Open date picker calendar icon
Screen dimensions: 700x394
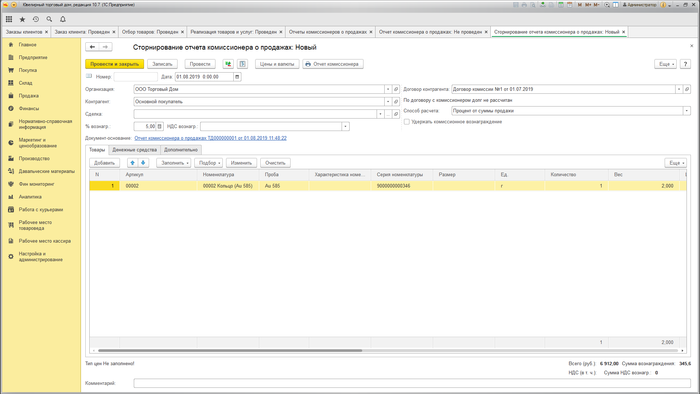(237, 77)
